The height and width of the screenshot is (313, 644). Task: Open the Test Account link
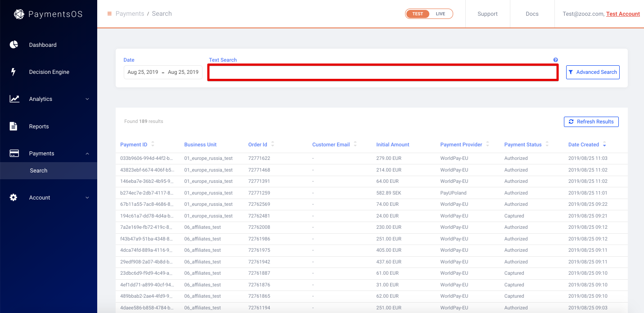(623, 14)
